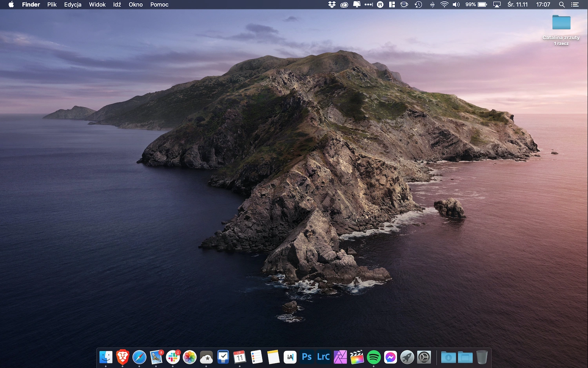This screenshot has width=588, height=368.
Task: Launch the Photos app from the Dock
Action: tap(190, 357)
